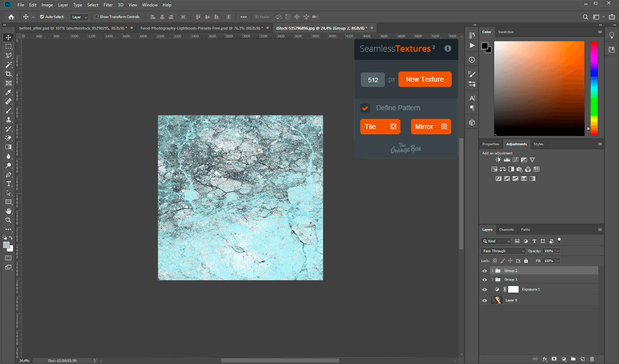The width and height of the screenshot is (619, 364).
Task: Select the Magic Wand tool
Action: click(8, 64)
